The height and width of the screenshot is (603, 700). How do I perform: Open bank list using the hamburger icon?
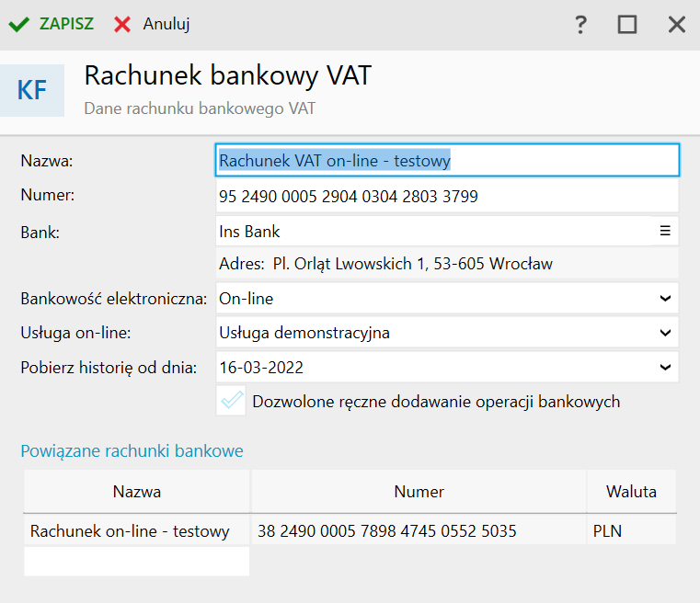(x=665, y=231)
